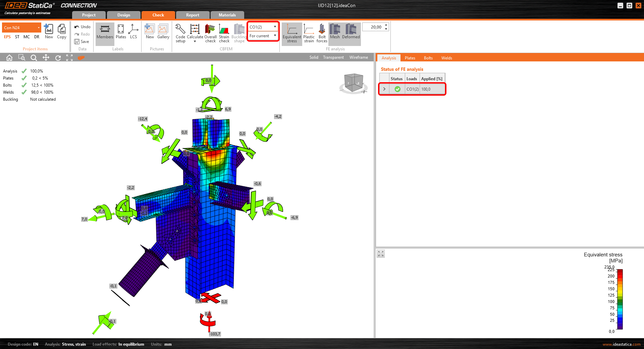Viewport: 644px width, 349px height.
Task: Switch to the Report tab
Action: coord(193,15)
